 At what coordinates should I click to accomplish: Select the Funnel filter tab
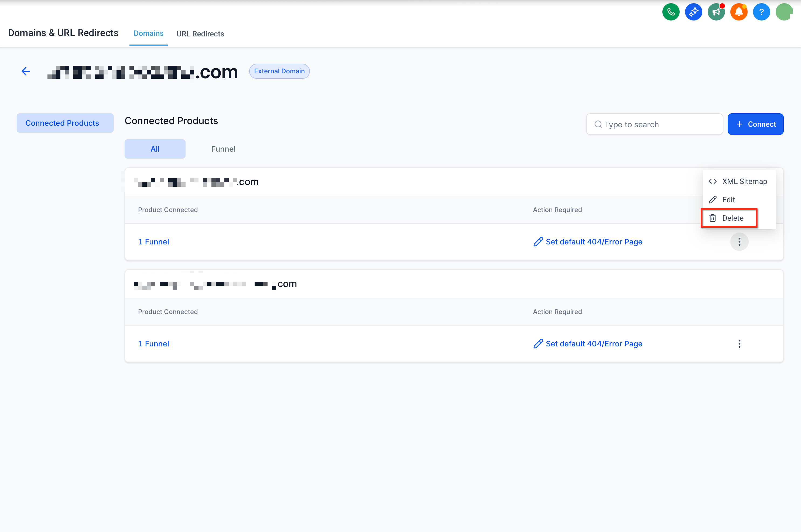(223, 149)
